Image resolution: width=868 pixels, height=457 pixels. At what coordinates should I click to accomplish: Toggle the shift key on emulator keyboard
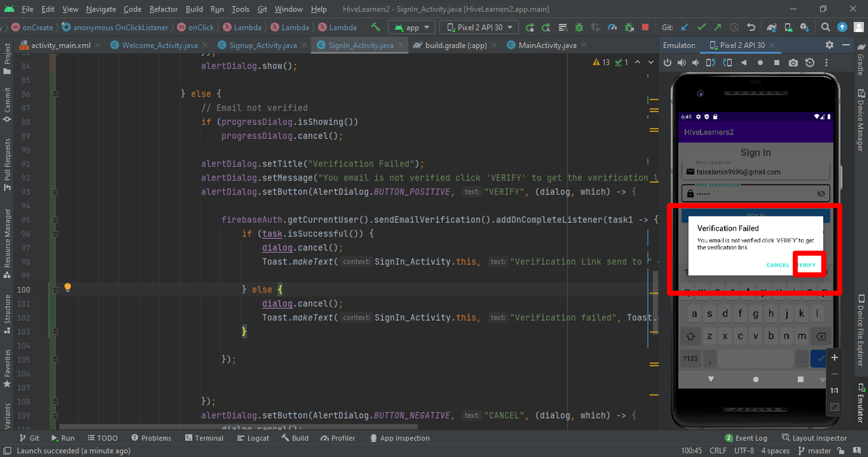[691, 336]
